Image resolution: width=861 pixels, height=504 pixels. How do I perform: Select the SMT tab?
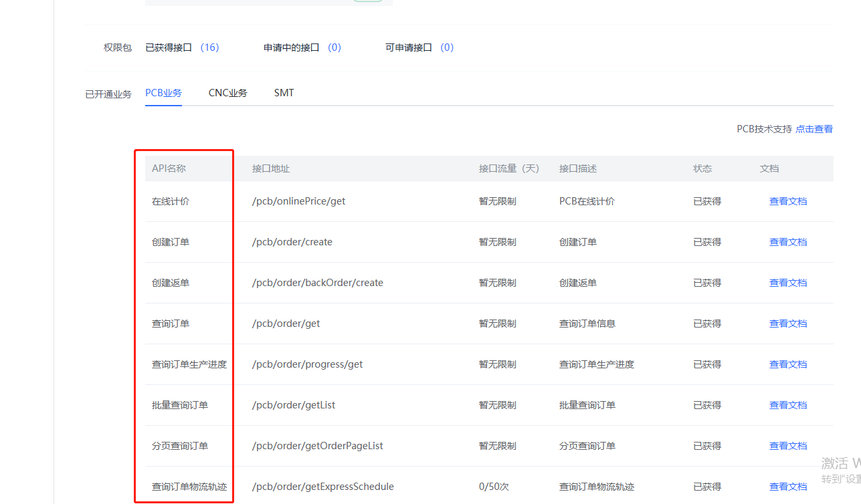coord(284,93)
